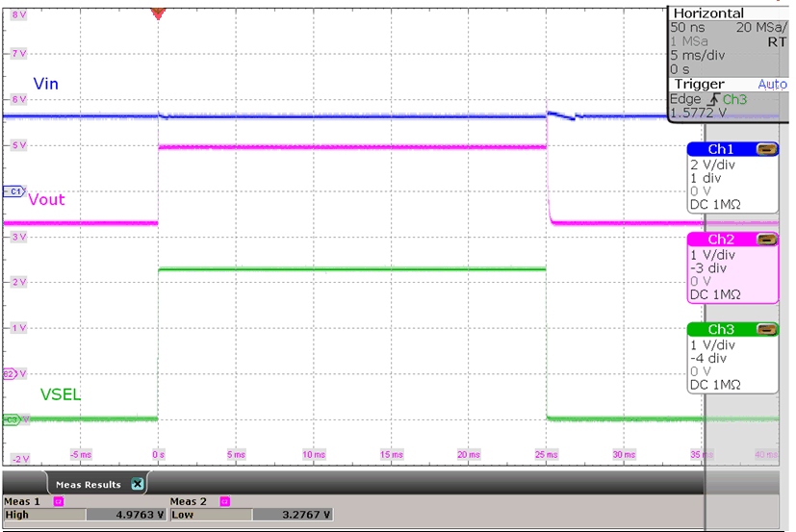Toggle the trigger mode Auto

tap(772, 85)
